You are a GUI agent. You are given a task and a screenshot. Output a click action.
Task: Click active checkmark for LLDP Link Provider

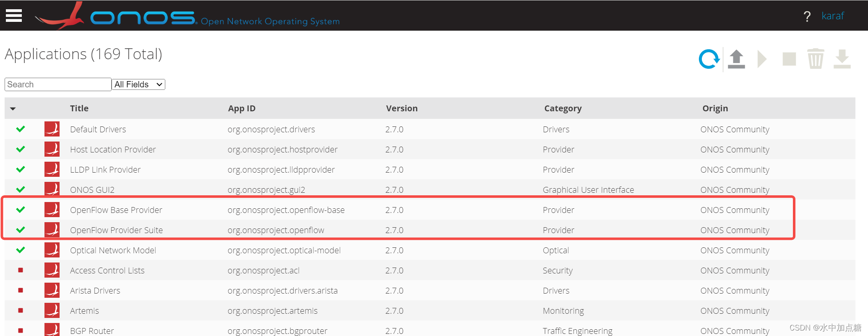[21, 169]
